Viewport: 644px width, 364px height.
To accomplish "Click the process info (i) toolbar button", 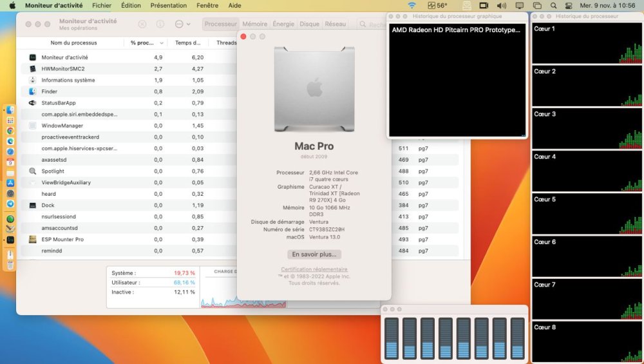I will (x=160, y=24).
